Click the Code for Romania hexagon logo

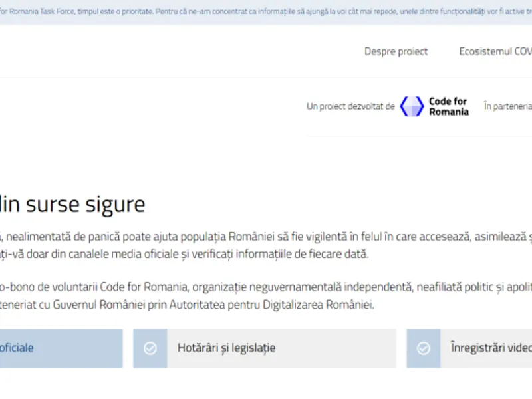tap(412, 106)
